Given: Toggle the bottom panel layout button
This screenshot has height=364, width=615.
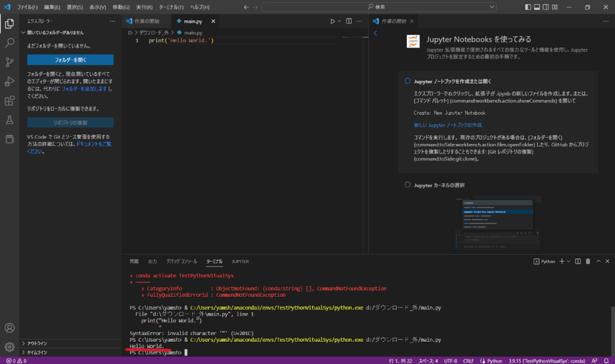Looking at the screenshot, I should (538, 7).
